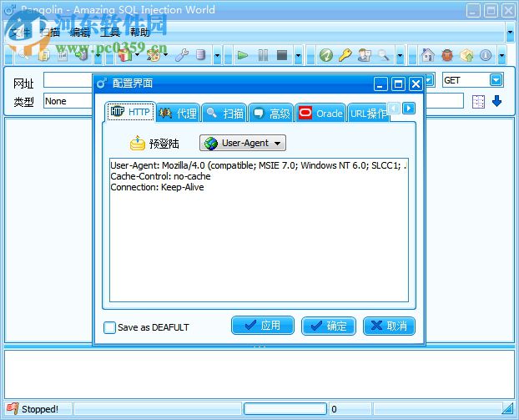This screenshot has width=519, height=420.
Task: Click the HTTP headers text area
Action: click(x=259, y=230)
